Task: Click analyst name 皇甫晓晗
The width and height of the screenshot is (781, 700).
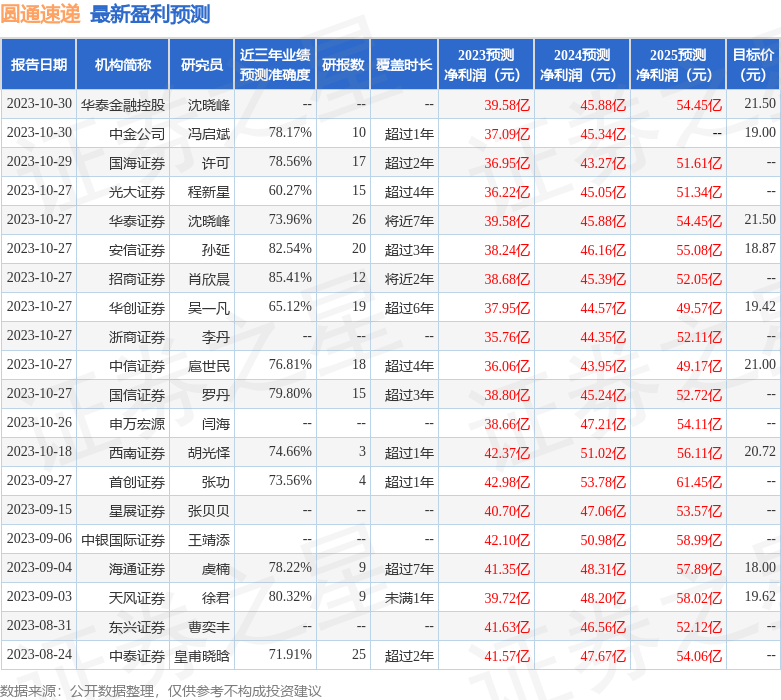Action: (202, 655)
